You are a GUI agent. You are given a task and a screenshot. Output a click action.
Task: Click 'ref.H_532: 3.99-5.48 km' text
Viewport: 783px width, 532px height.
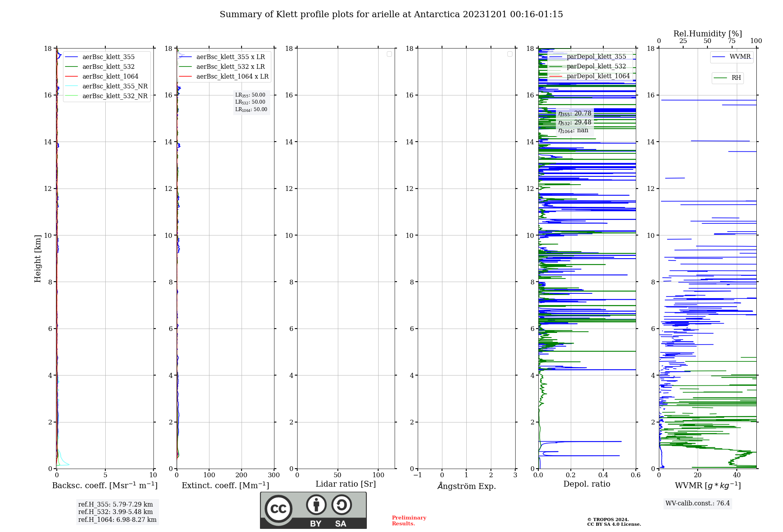pyautogui.click(x=115, y=512)
